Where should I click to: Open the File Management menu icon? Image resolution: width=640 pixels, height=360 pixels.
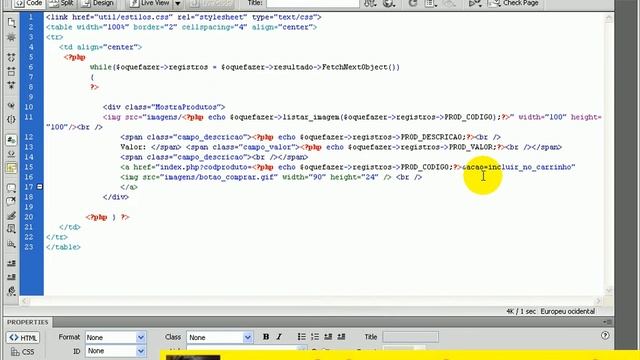370,3
